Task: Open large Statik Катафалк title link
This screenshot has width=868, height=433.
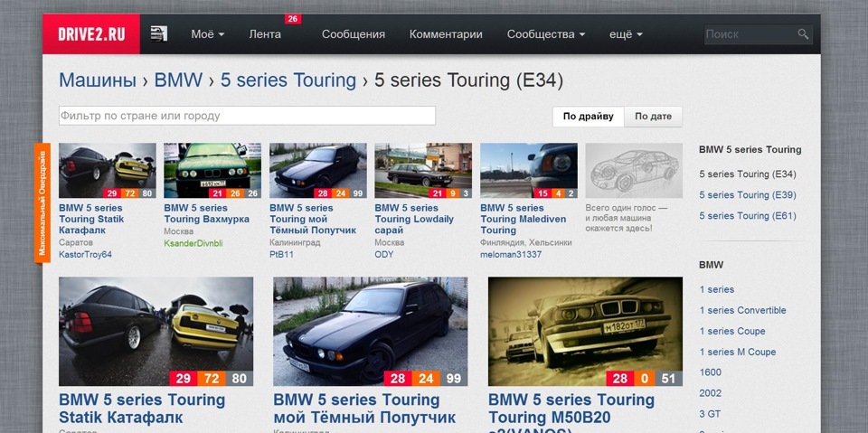Action: coord(142,409)
